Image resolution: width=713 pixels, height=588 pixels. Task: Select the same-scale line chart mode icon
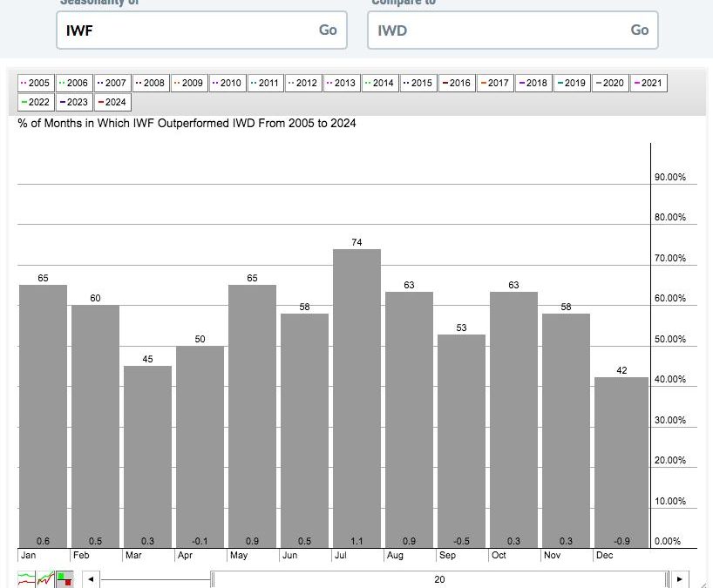pyautogui.click(x=45, y=579)
